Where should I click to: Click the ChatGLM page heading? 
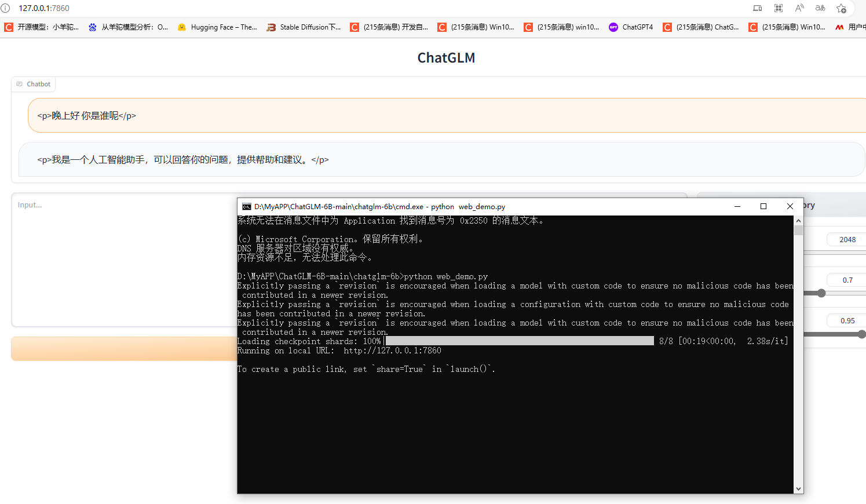tap(446, 58)
